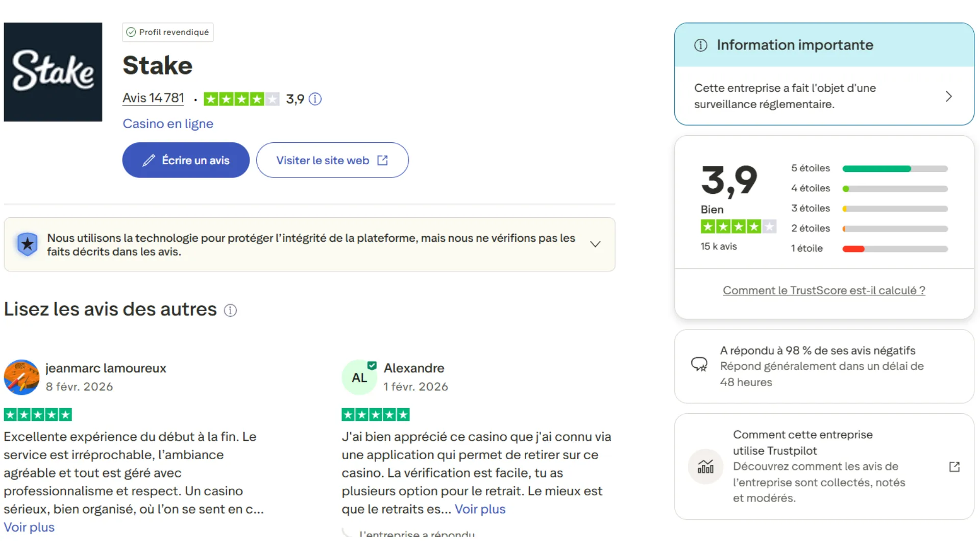Click the shield icon in the integrity banner
This screenshot has width=980, height=551.
[x=27, y=244]
